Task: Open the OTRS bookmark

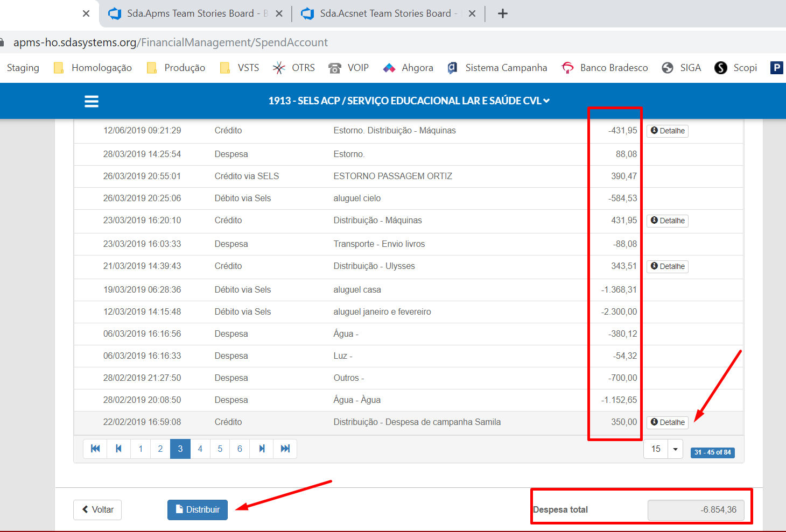Action: (294, 68)
